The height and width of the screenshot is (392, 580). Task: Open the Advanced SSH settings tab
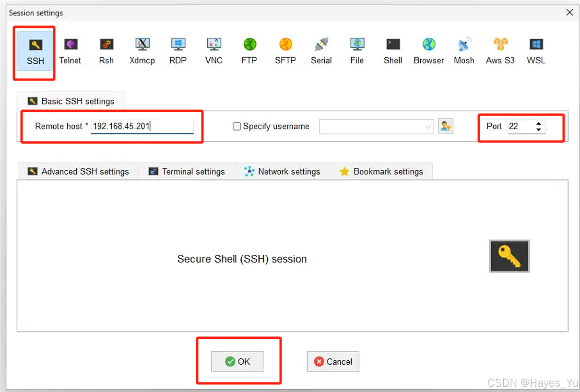(78, 171)
